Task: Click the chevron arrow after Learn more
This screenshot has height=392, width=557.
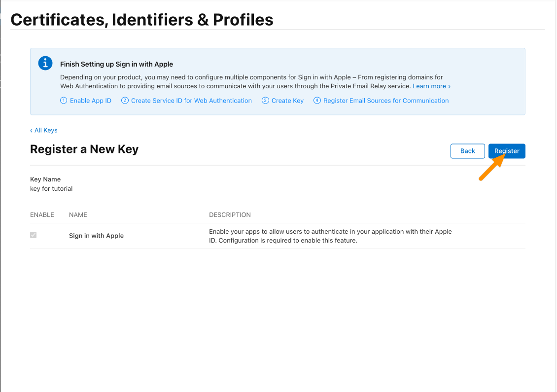Action: [450, 86]
